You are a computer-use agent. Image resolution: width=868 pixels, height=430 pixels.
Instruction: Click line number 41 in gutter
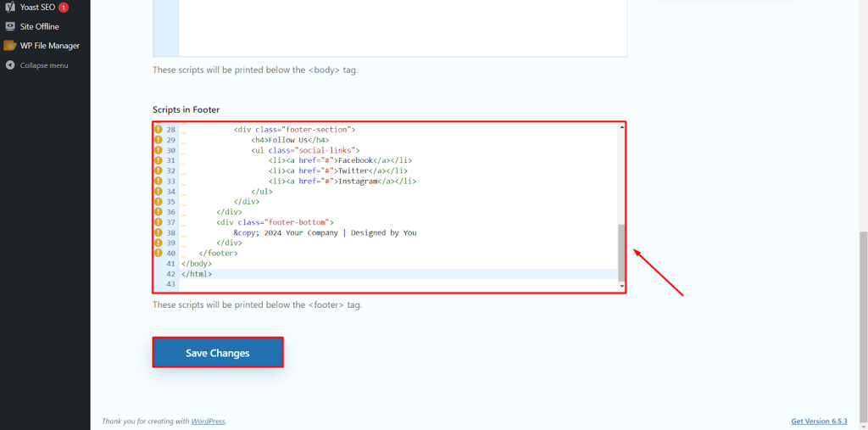[x=170, y=264]
